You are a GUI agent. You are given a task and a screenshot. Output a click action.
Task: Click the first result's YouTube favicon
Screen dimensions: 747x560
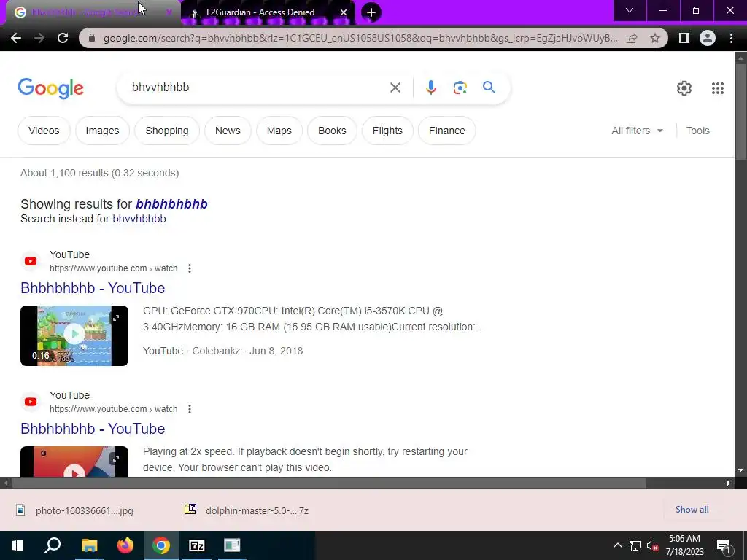point(31,261)
